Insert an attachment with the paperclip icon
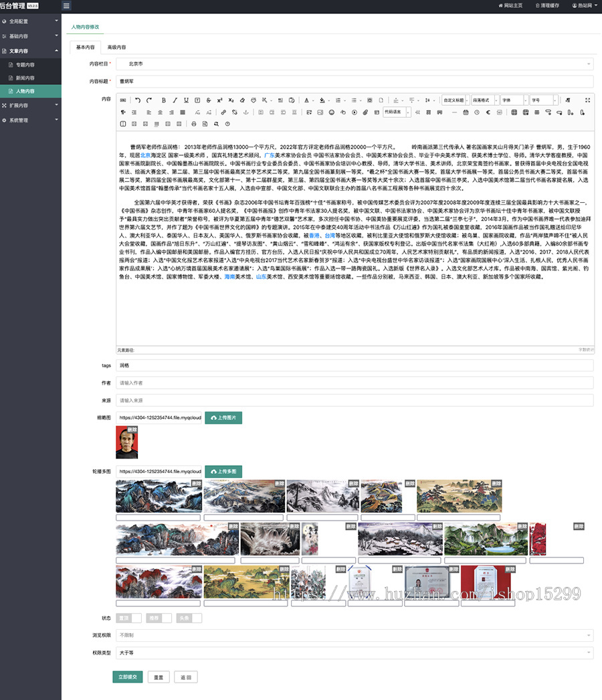 click(x=365, y=112)
